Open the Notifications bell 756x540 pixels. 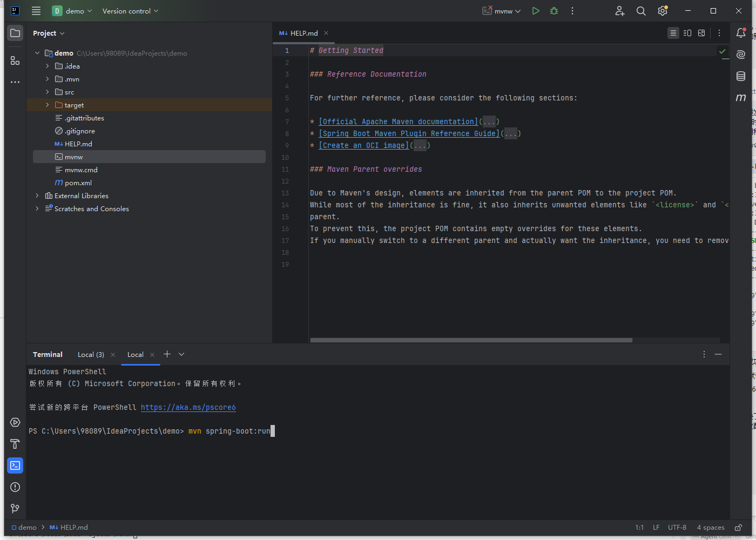[x=741, y=33]
